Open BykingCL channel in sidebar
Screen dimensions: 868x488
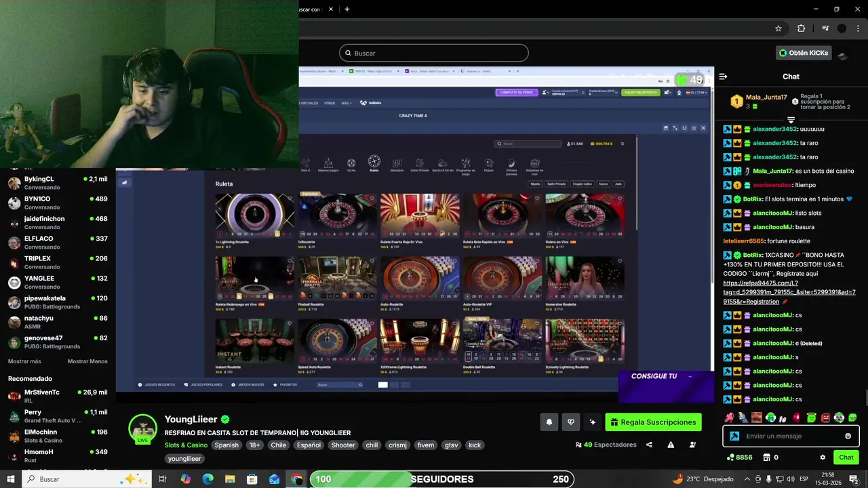pos(58,183)
